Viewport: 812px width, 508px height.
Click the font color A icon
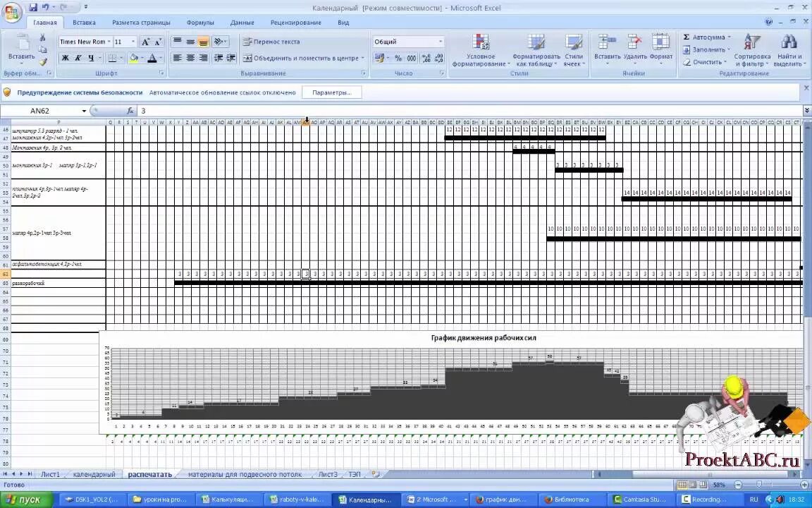click(152, 58)
